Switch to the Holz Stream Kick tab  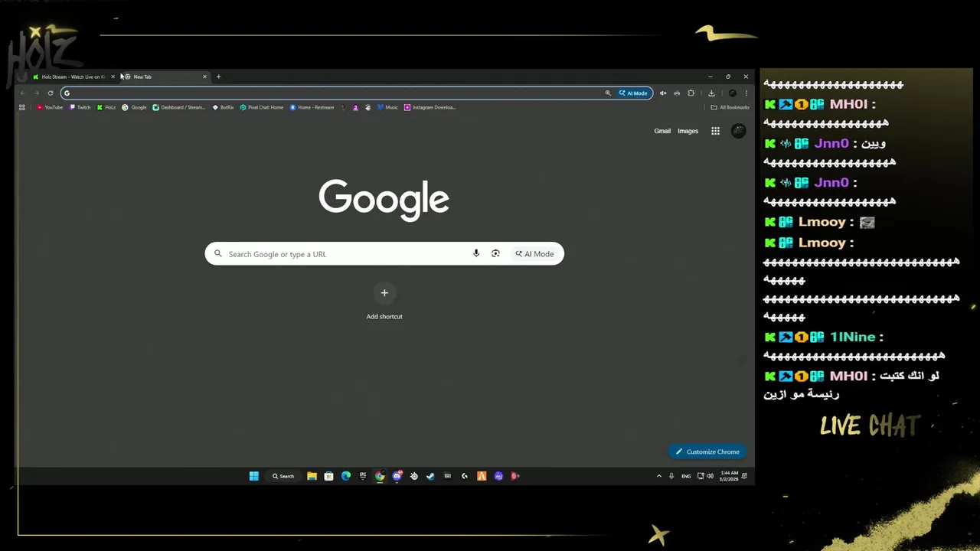tap(73, 77)
